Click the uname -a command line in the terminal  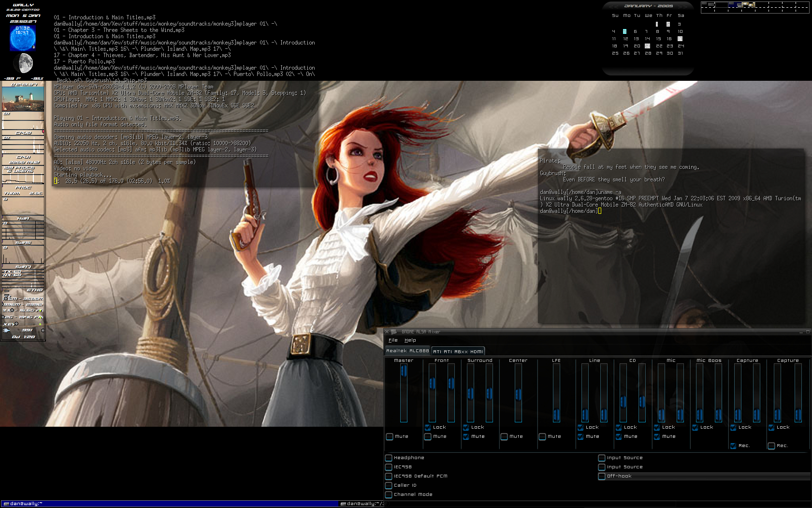(x=580, y=192)
